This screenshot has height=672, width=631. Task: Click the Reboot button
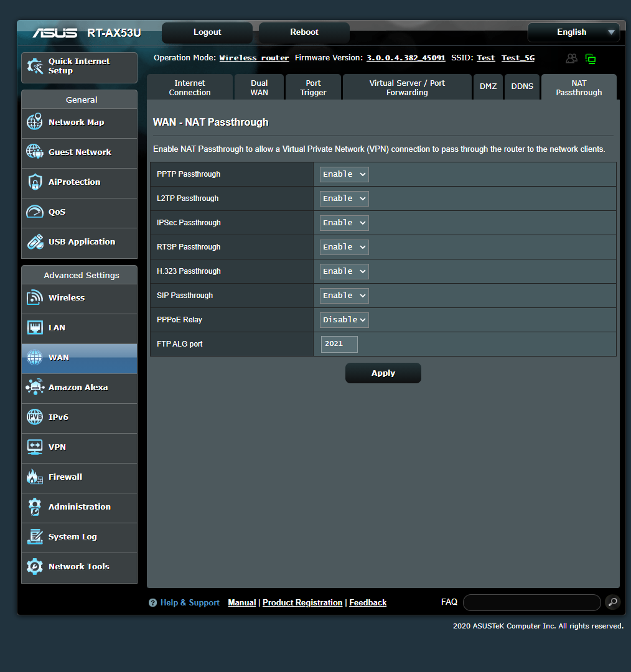[304, 32]
